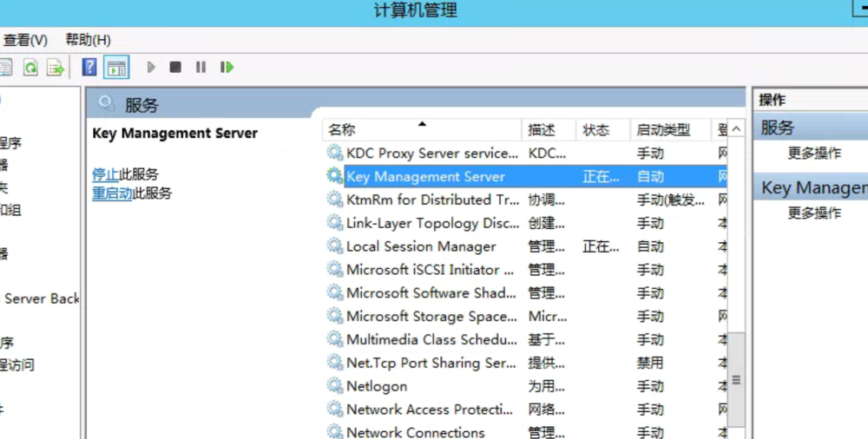
Task: Click gear icon of Multimedia Class Scheduler
Action: [x=334, y=338]
